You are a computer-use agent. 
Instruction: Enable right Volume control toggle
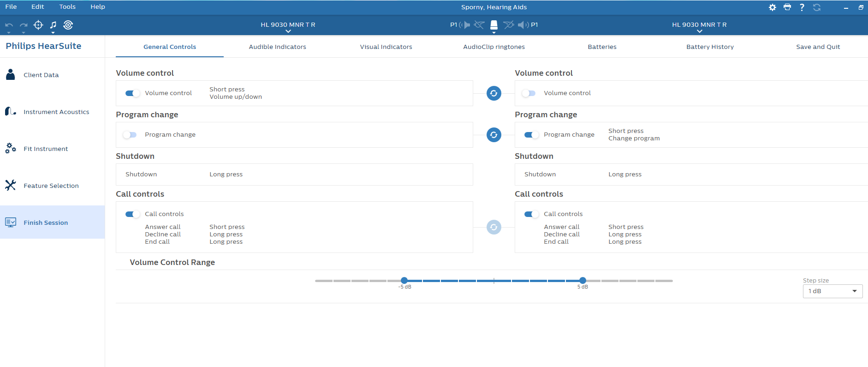[x=529, y=93]
